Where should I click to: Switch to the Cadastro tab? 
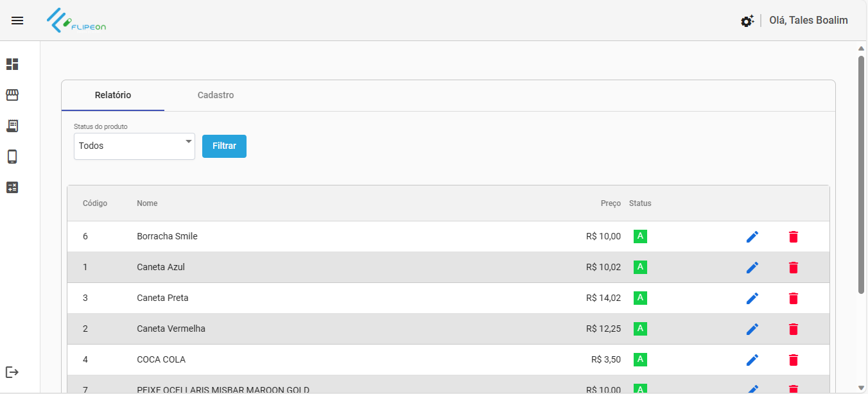(x=216, y=96)
